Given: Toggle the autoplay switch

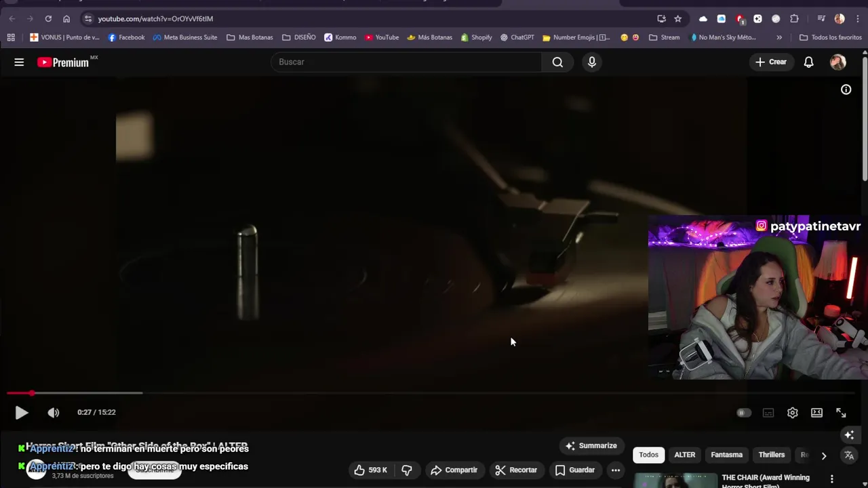Looking at the screenshot, I should (x=744, y=413).
